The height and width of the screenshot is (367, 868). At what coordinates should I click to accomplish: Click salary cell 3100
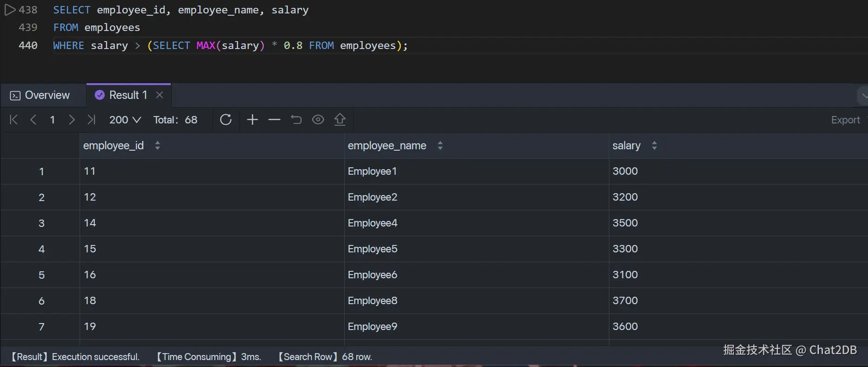(738, 275)
